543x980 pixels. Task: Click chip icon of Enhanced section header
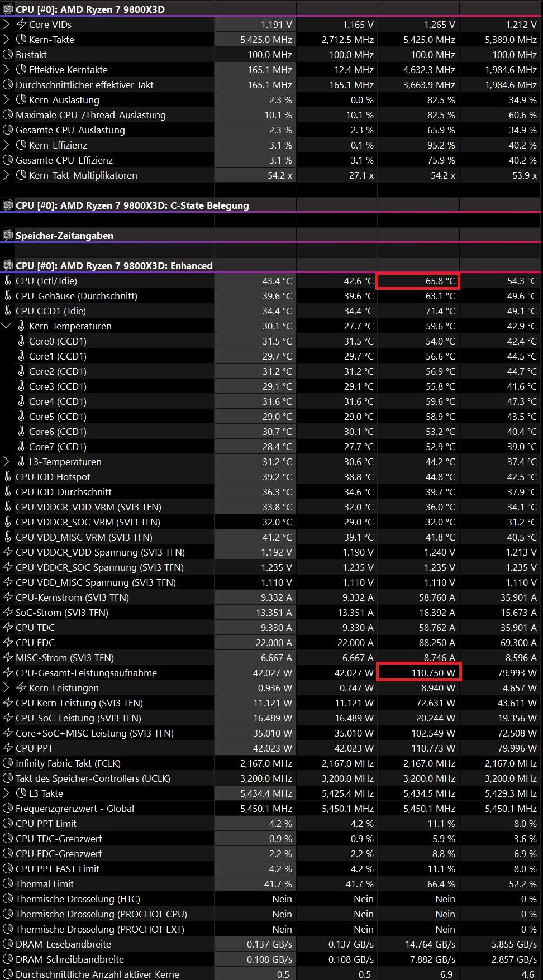tap(8, 266)
